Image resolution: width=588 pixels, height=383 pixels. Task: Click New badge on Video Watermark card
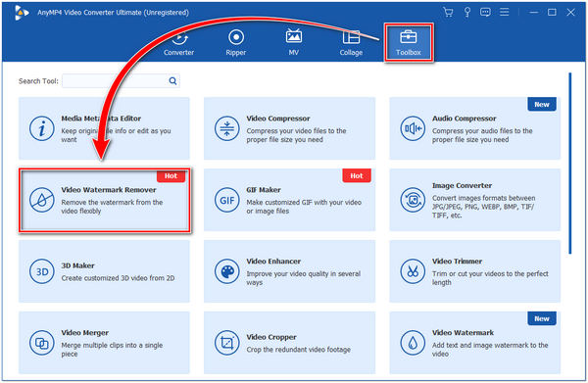(542, 319)
